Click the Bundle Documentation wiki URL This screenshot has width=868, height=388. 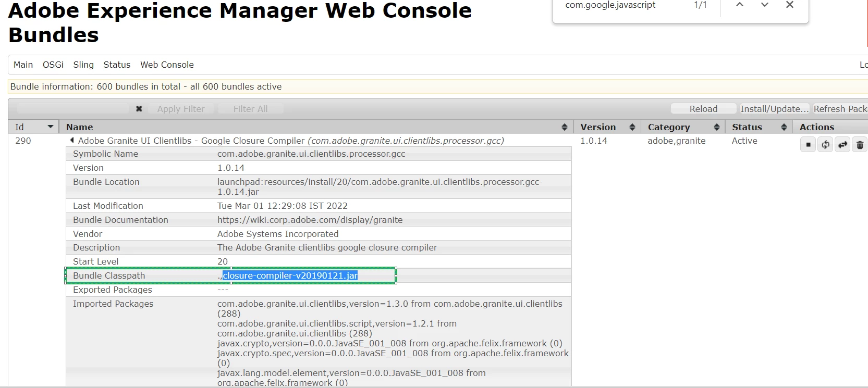(310, 220)
